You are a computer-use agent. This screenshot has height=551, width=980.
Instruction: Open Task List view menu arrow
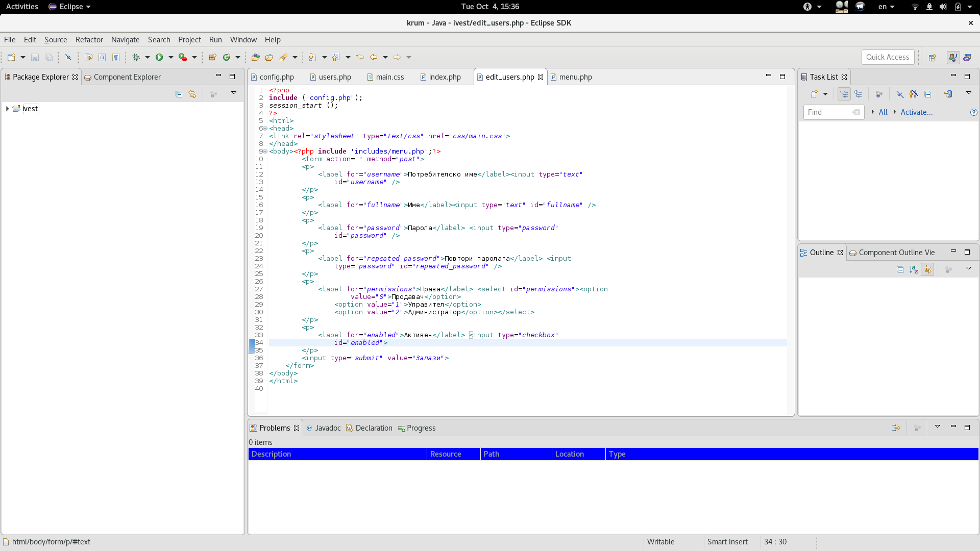pyautogui.click(x=968, y=93)
